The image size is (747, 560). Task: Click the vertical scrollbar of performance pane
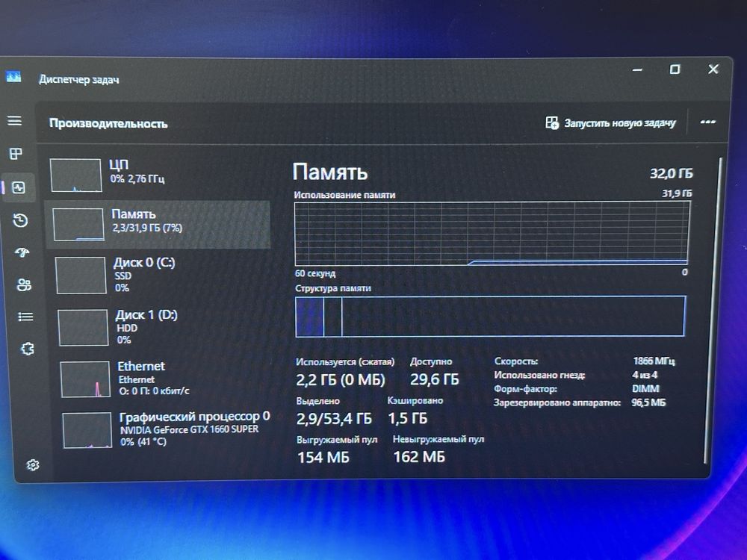pyautogui.click(x=713, y=310)
